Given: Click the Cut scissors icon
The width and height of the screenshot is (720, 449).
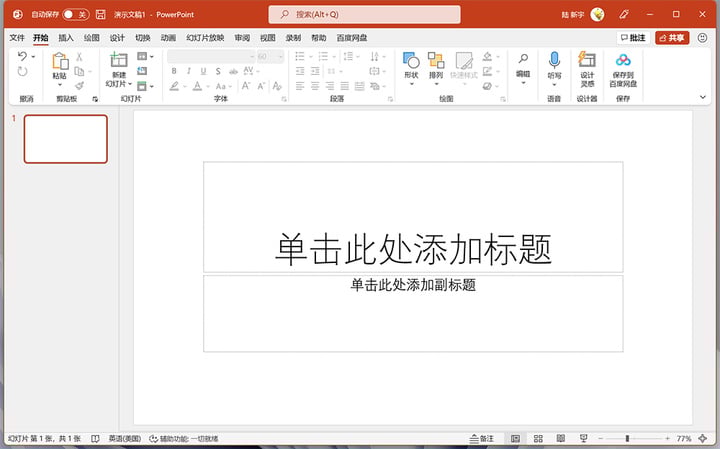Looking at the screenshot, I should pyautogui.click(x=79, y=56).
